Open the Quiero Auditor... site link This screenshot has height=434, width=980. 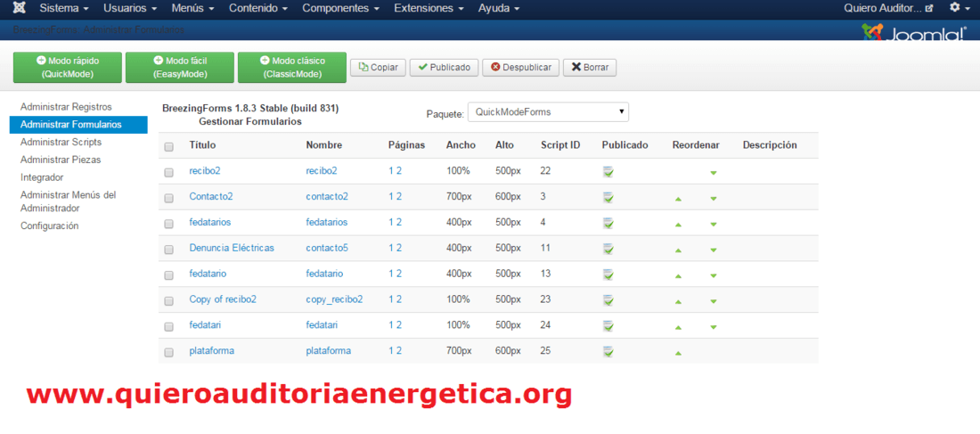pos(888,9)
